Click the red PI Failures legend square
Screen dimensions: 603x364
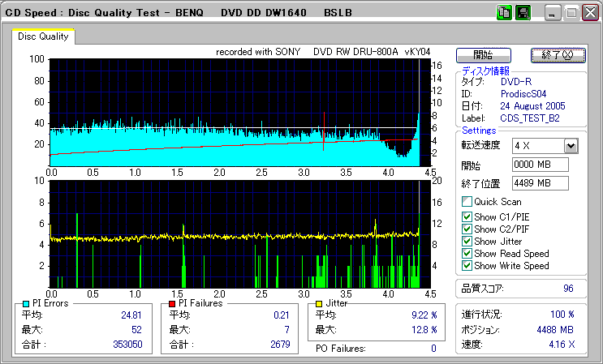coord(171,303)
